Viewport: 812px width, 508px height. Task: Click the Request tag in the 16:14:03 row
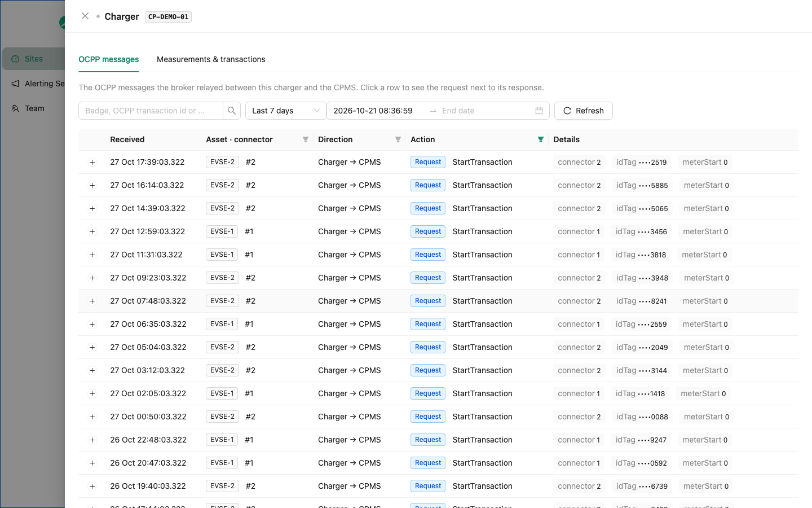428,185
